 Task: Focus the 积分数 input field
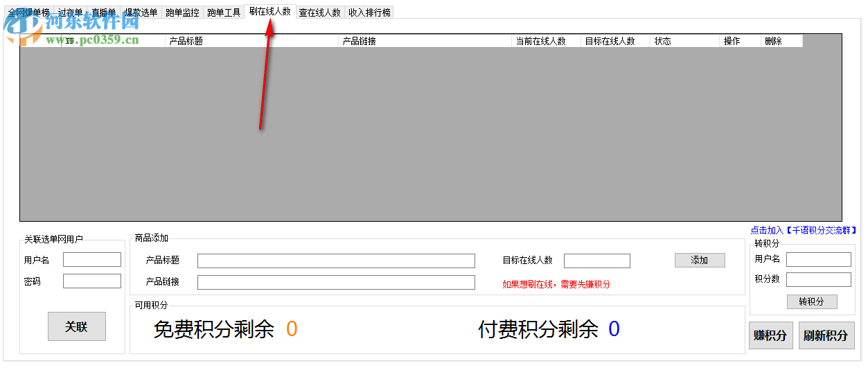tap(819, 279)
